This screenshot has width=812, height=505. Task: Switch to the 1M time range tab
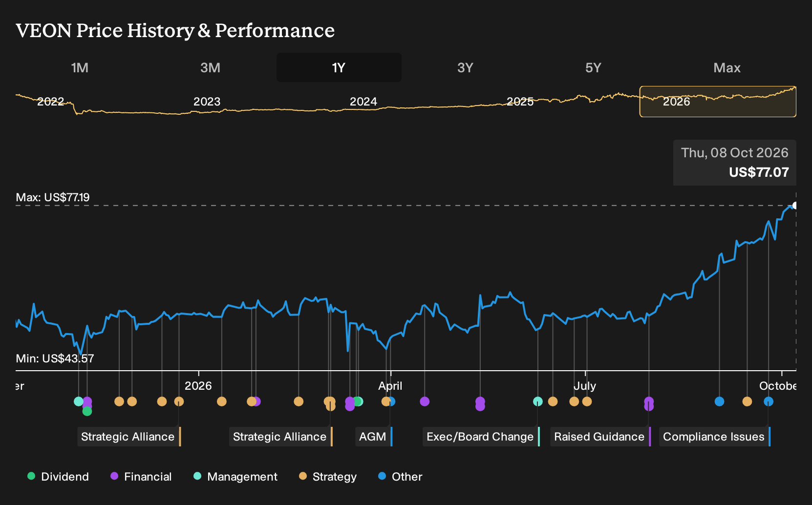(80, 67)
